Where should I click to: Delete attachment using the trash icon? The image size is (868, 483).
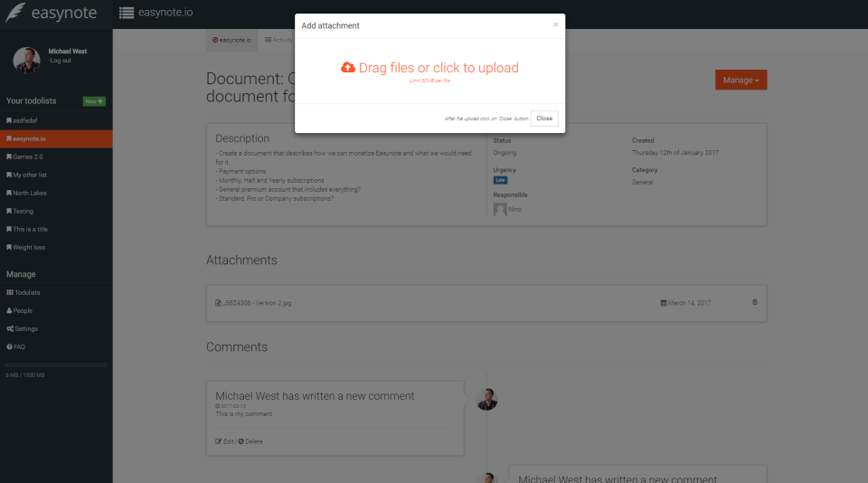point(754,302)
